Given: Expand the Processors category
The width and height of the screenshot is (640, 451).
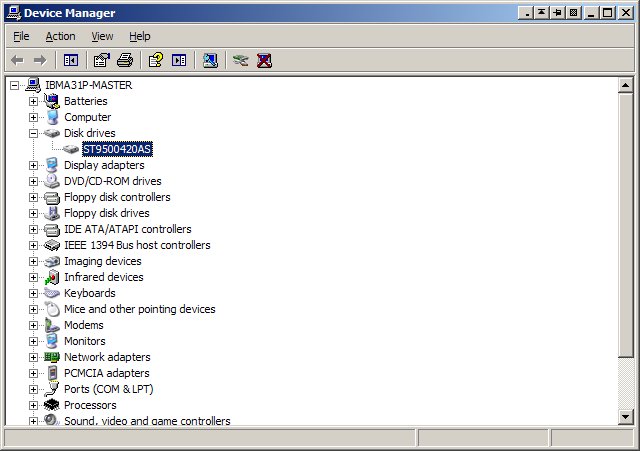Looking at the screenshot, I should (x=33, y=405).
